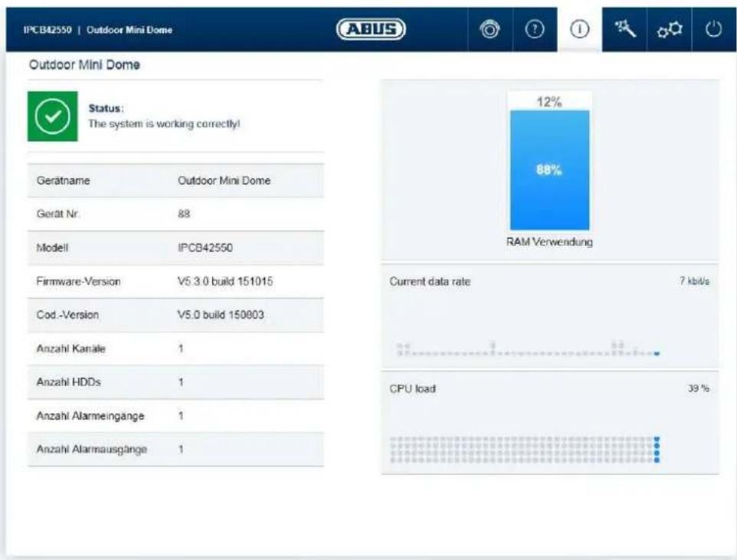The image size is (737, 560).
Task: Open the setup wizard wand icon
Action: click(x=624, y=29)
